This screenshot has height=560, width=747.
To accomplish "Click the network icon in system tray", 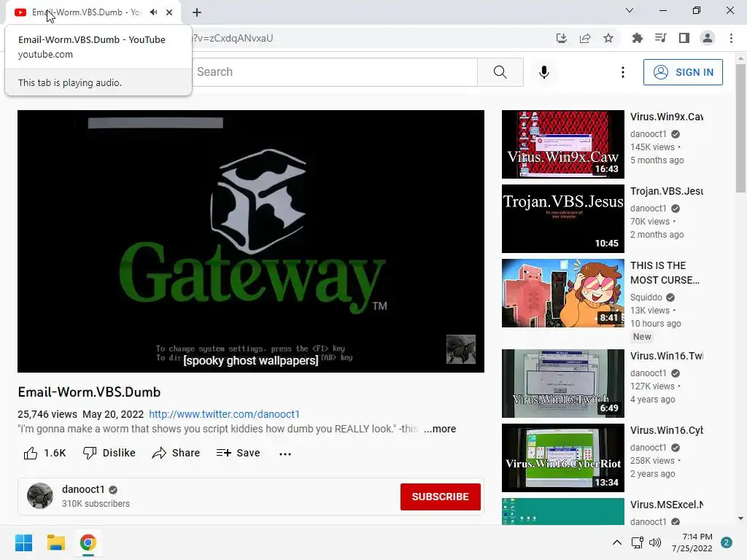I will pyautogui.click(x=637, y=542).
